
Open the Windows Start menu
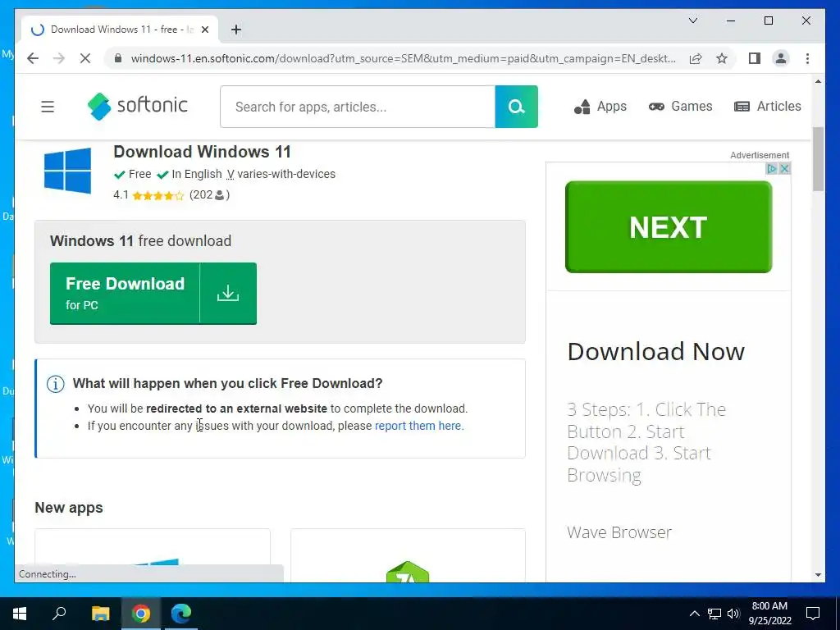point(20,614)
